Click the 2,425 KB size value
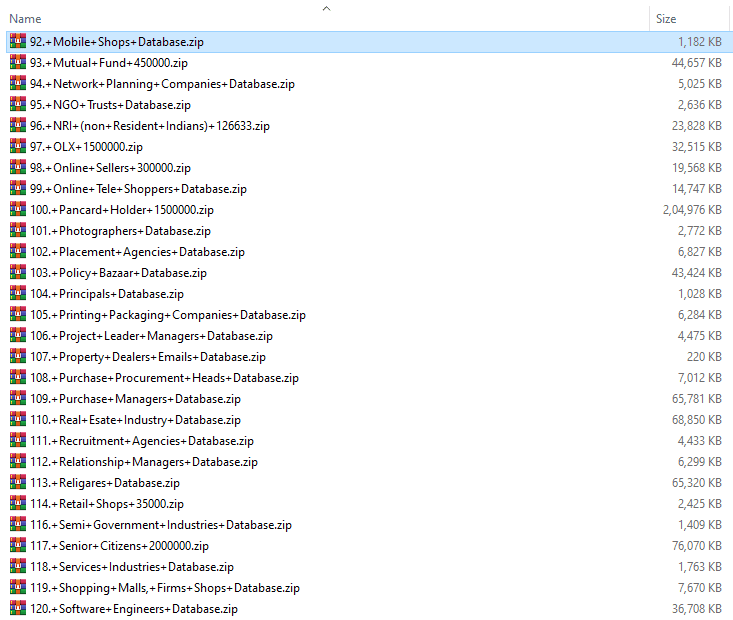 click(x=700, y=504)
